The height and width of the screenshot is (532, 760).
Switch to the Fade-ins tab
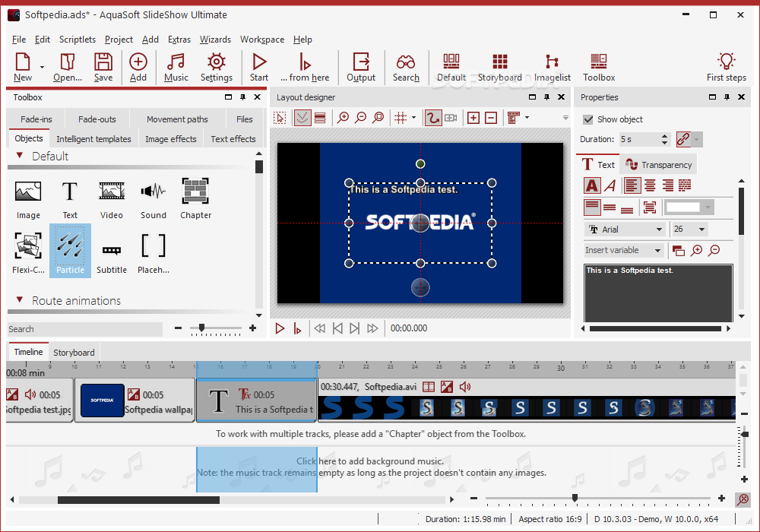click(36, 119)
